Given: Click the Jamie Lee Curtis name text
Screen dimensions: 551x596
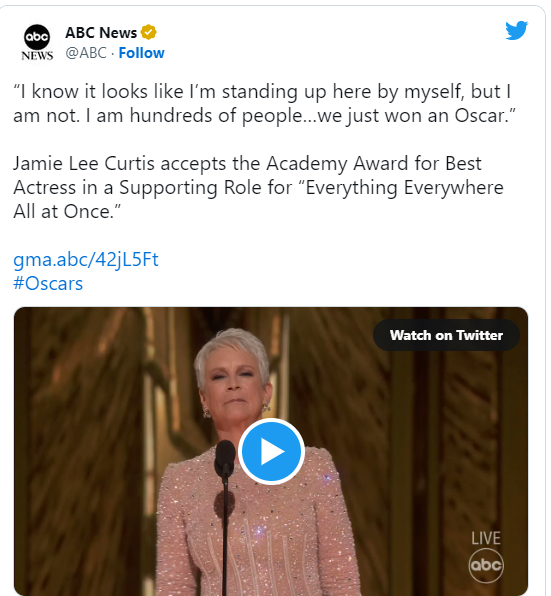Looking at the screenshot, I should (x=84, y=164).
